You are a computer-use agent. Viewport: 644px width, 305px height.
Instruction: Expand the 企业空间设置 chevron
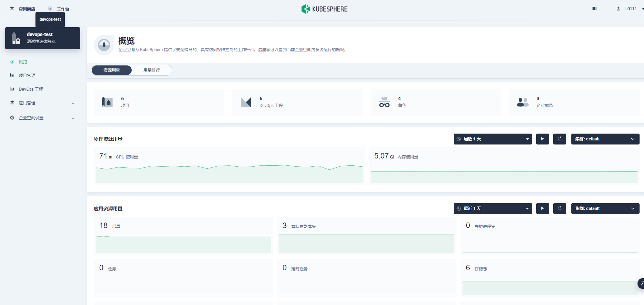pyautogui.click(x=73, y=118)
